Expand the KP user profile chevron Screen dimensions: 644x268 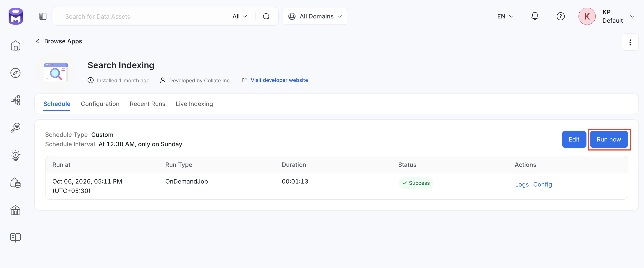click(632, 17)
